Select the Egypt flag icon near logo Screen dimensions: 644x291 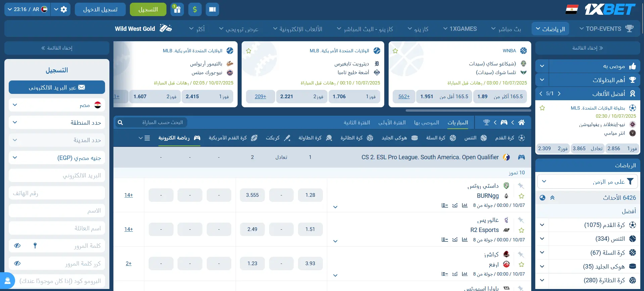pyautogui.click(x=572, y=9)
